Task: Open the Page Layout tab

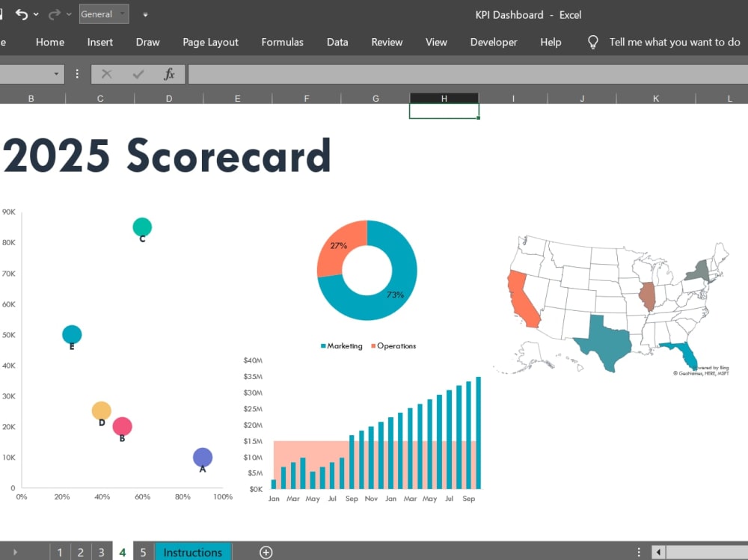Action: (x=210, y=42)
